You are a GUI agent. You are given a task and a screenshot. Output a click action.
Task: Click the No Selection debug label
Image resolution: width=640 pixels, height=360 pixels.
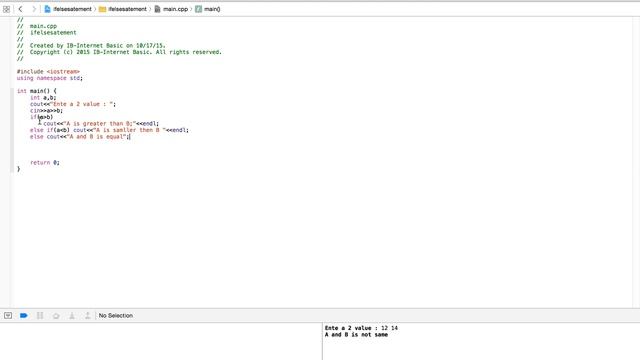tap(116, 316)
